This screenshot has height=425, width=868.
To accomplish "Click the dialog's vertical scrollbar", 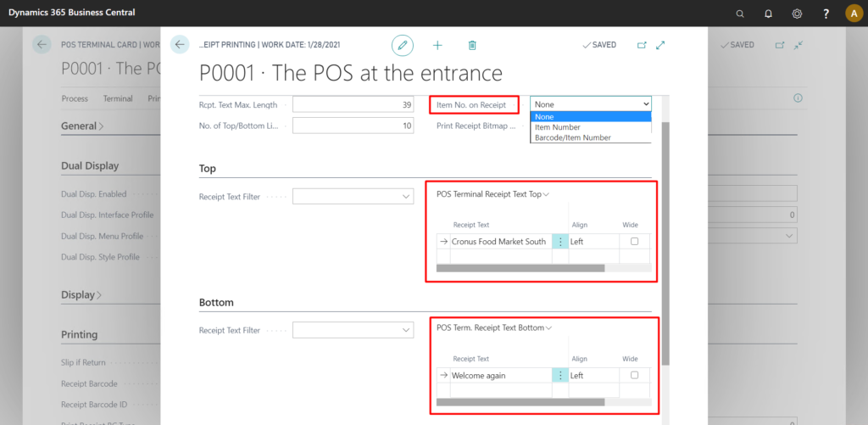I will pos(666,243).
